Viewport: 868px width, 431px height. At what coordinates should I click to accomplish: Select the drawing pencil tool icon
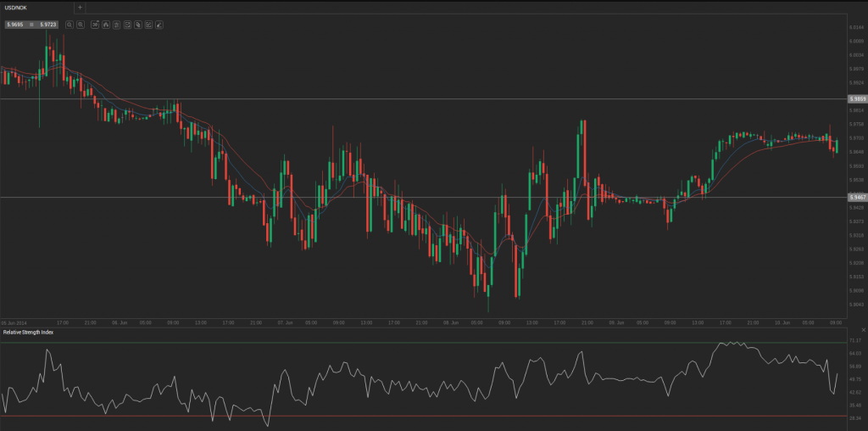tap(159, 25)
